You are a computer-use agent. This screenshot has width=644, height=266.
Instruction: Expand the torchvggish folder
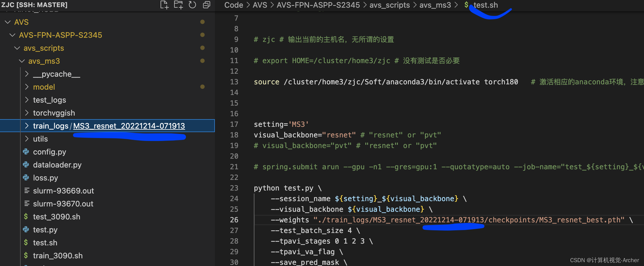click(27, 113)
